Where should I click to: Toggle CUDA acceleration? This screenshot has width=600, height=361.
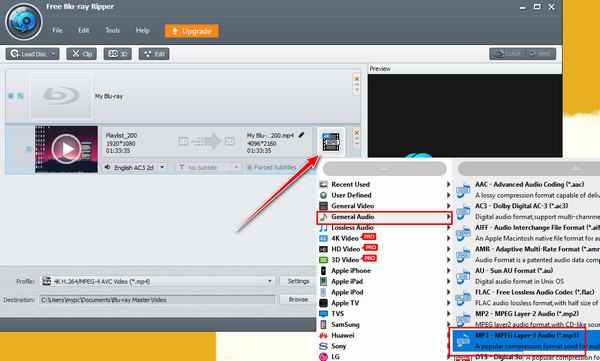coord(508,54)
